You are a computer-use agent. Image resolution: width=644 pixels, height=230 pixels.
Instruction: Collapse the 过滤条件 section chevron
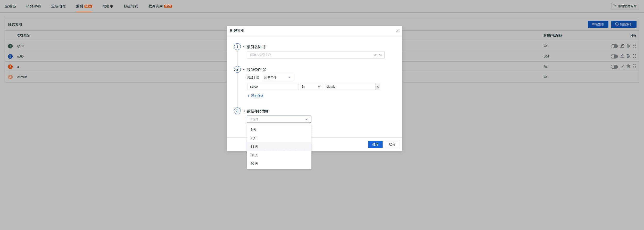coord(244,70)
